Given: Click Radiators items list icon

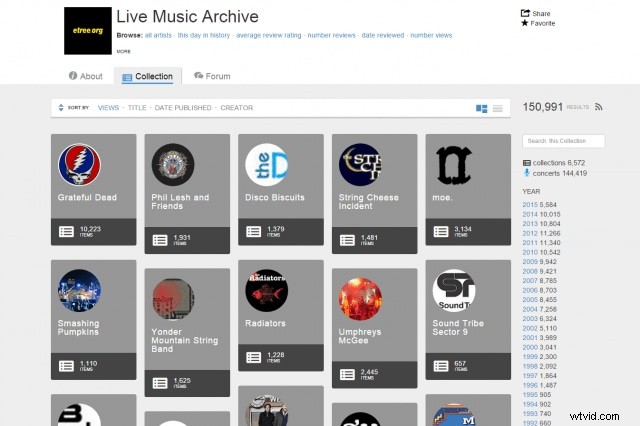Looking at the screenshot, I should (253, 357).
